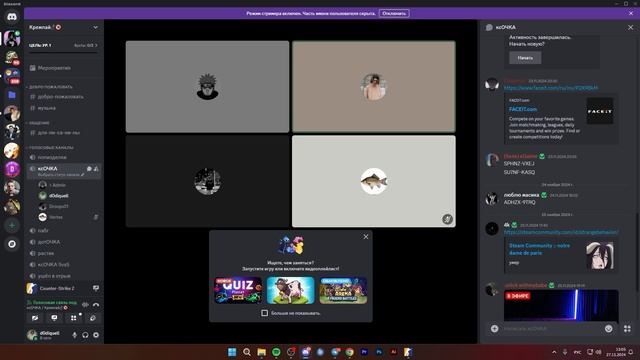The width and height of the screenshot is (640, 360).
Task: Open the purple 'D' server icon
Action: coord(12,169)
